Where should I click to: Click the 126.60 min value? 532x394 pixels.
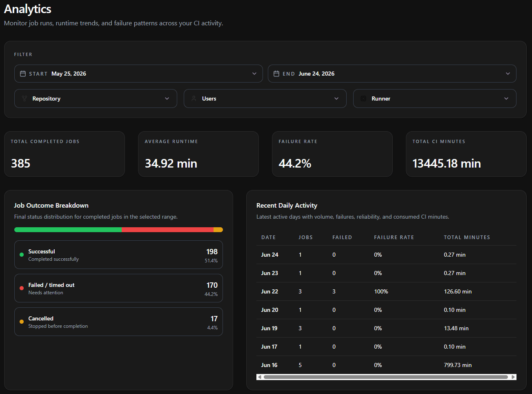tap(458, 291)
